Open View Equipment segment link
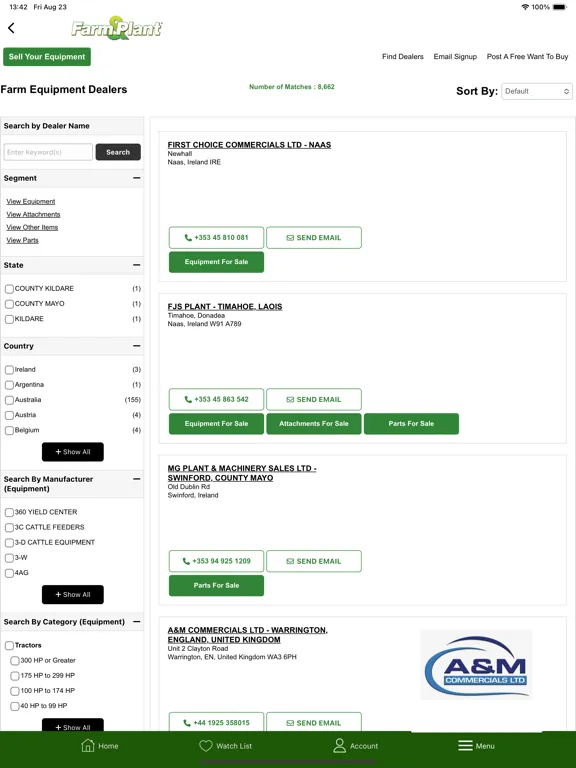Viewport: 576px width, 768px height. [31, 201]
